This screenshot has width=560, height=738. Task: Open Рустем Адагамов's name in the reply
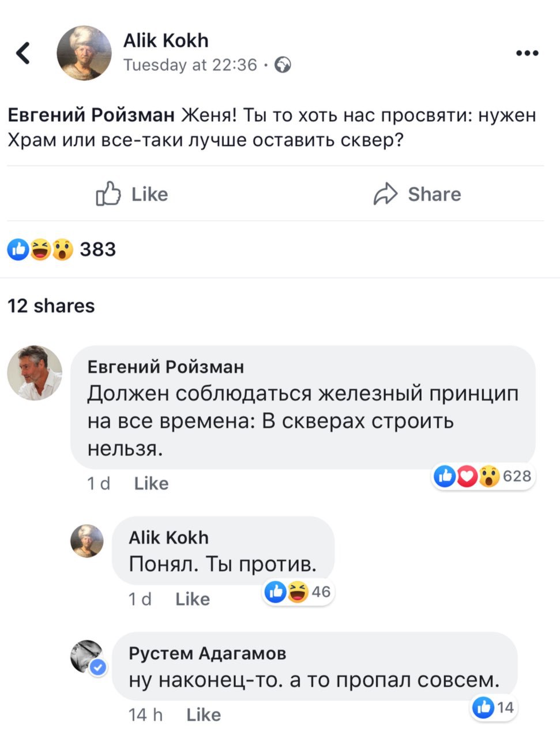207,653
